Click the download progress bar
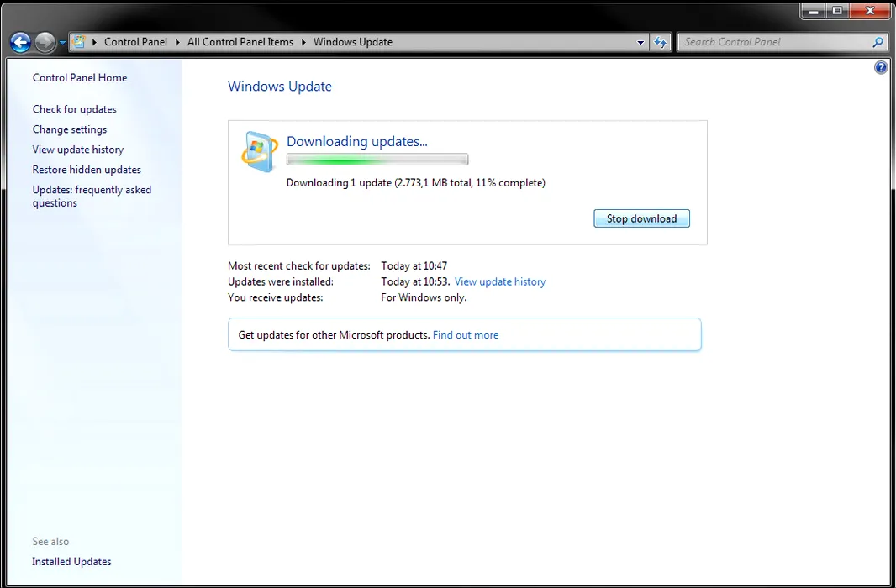The image size is (896, 588). [x=377, y=160]
